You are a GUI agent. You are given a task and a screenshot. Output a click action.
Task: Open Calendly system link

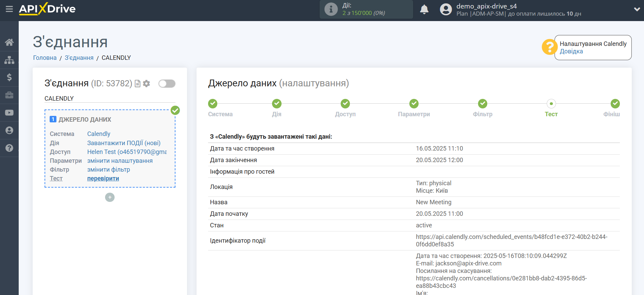click(x=99, y=134)
